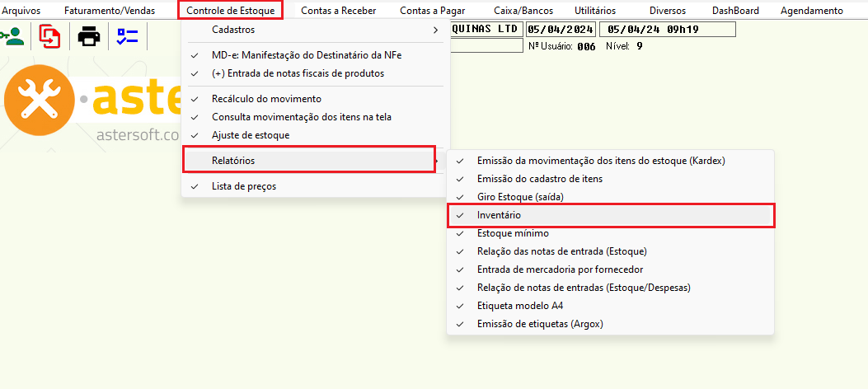
Task: Click the printer icon in toolbar
Action: [x=88, y=36]
